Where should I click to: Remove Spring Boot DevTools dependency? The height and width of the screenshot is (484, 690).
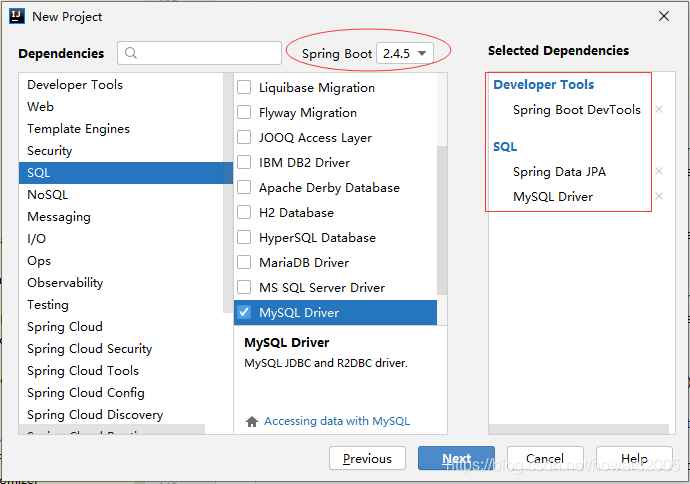(x=659, y=109)
